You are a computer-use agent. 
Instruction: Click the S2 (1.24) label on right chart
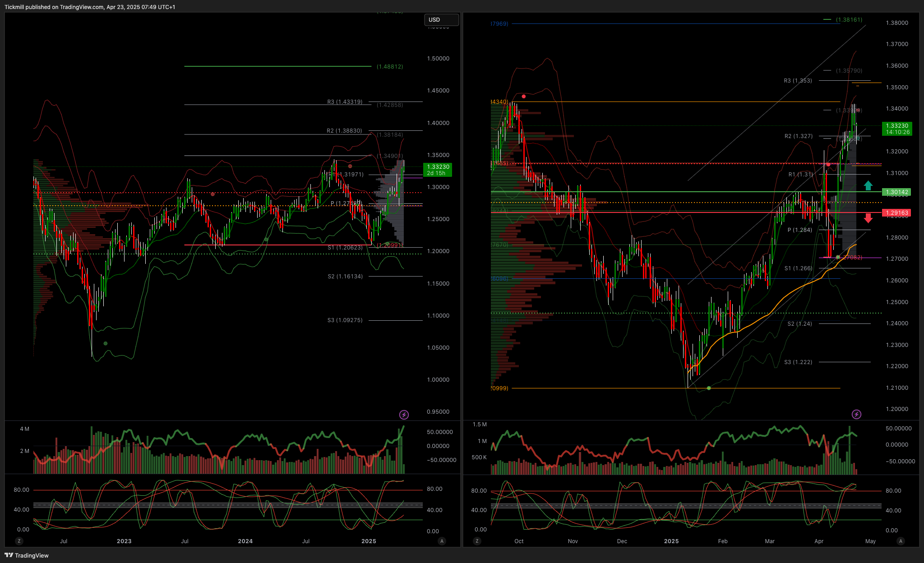pos(799,324)
